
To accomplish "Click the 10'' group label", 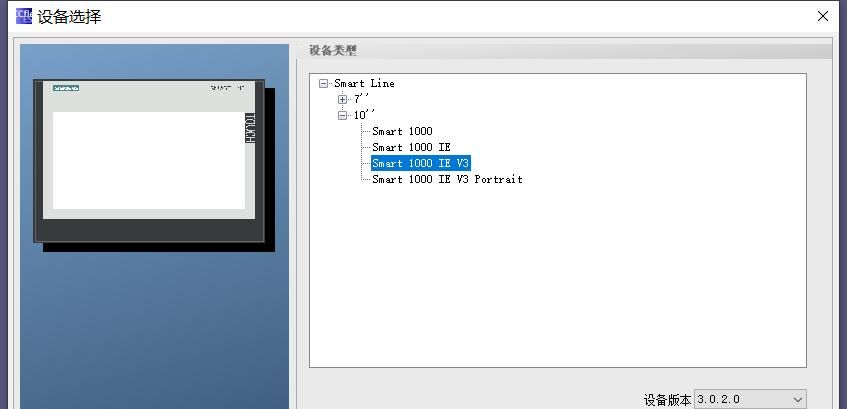I will (x=364, y=115).
